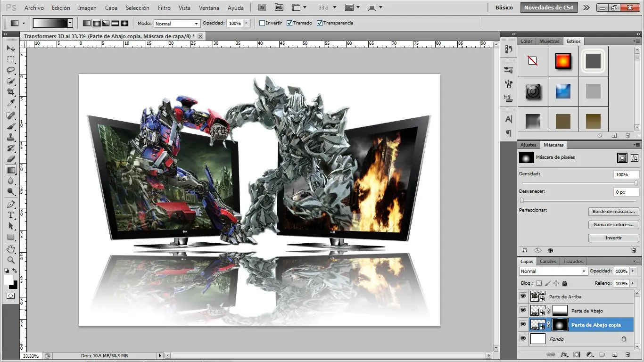The image size is (644, 362).
Task: Open the Filtro menu
Action: 164,8
